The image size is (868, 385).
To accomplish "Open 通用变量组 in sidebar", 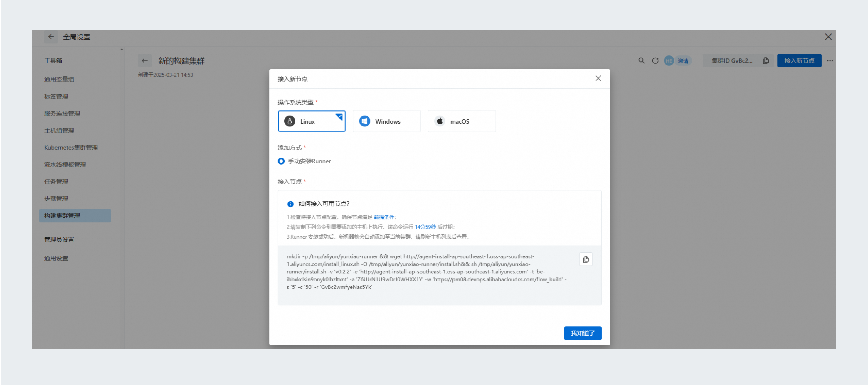I will pyautogui.click(x=59, y=80).
